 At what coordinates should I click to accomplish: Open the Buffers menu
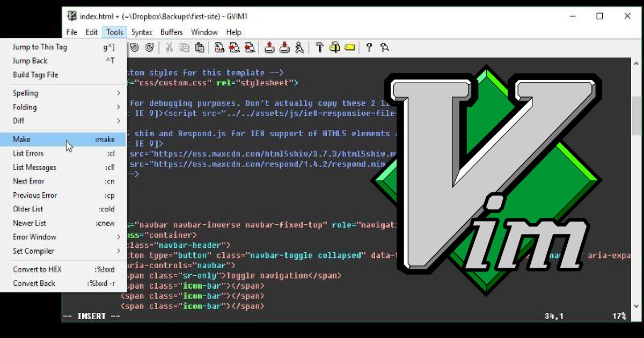(171, 32)
